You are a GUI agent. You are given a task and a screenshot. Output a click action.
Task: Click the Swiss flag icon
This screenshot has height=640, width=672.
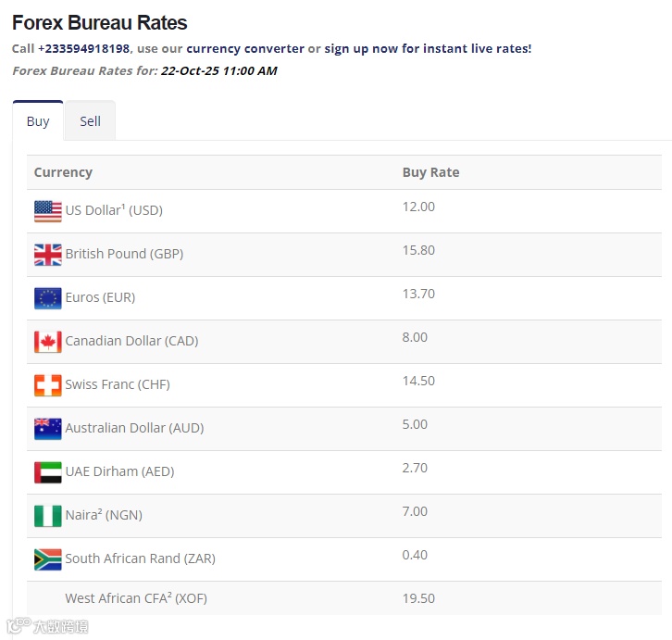point(48,385)
